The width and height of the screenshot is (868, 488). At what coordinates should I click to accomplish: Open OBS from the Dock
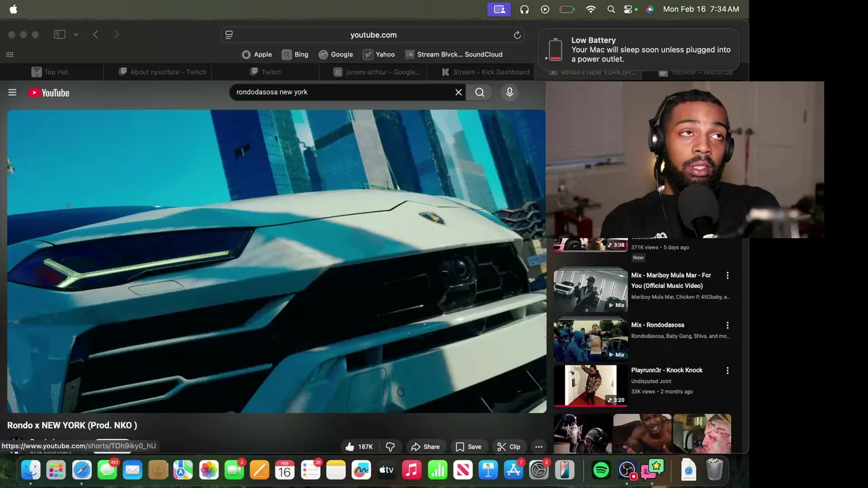[x=627, y=470]
